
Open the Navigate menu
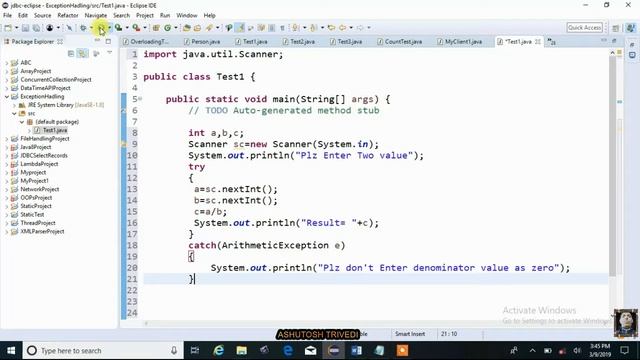[96, 16]
